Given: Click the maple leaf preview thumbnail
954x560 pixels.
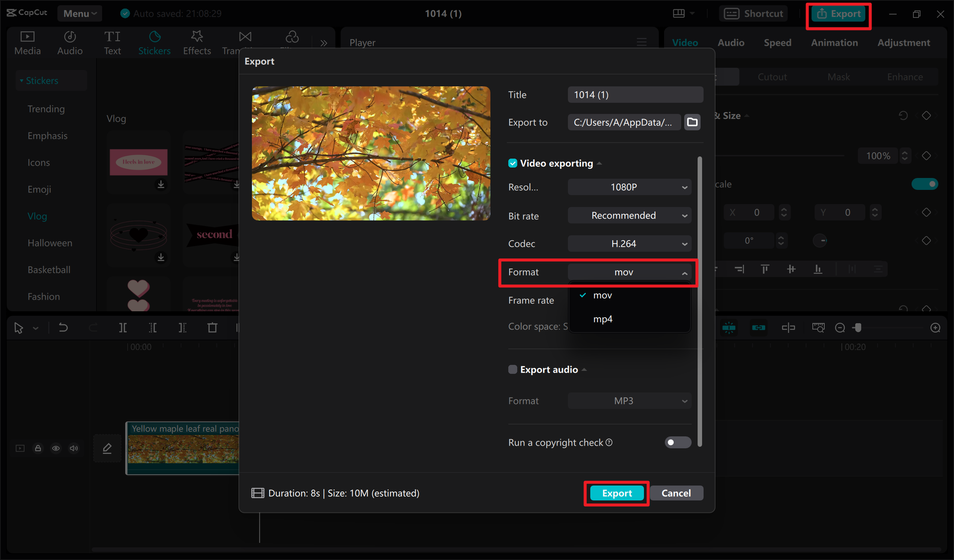Looking at the screenshot, I should point(371,153).
